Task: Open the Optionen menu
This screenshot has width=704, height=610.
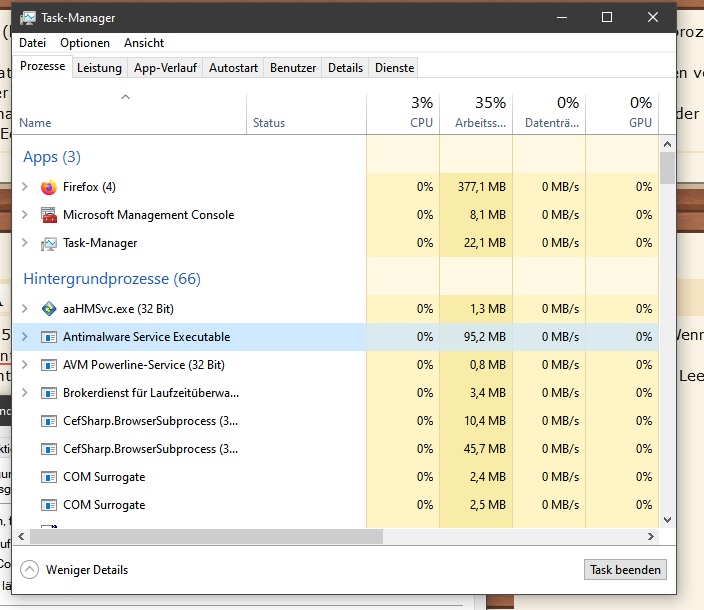Action: click(85, 43)
